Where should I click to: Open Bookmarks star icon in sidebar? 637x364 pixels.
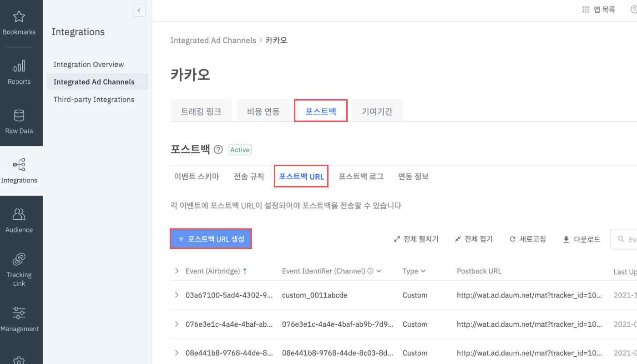[x=19, y=17]
